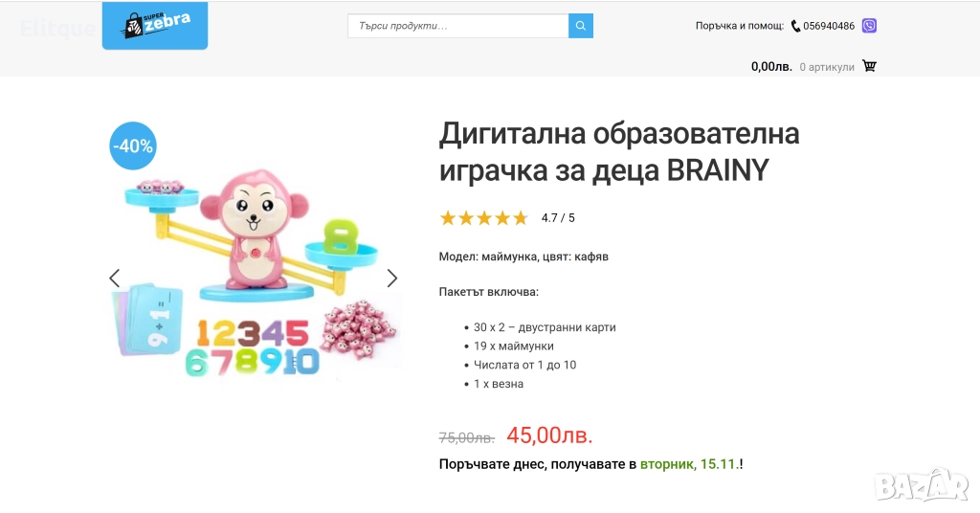
Task: Click the phone handset icon
Action: [795, 26]
